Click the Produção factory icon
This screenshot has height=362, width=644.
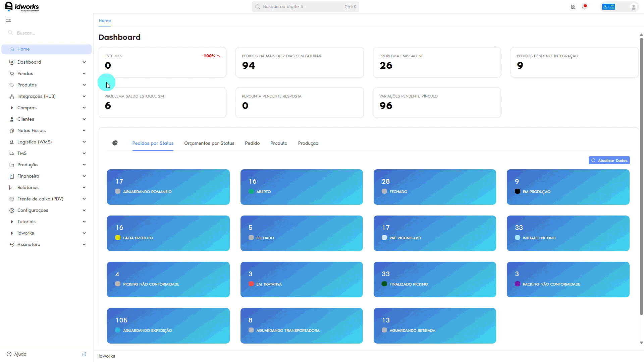click(x=12, y=165)
